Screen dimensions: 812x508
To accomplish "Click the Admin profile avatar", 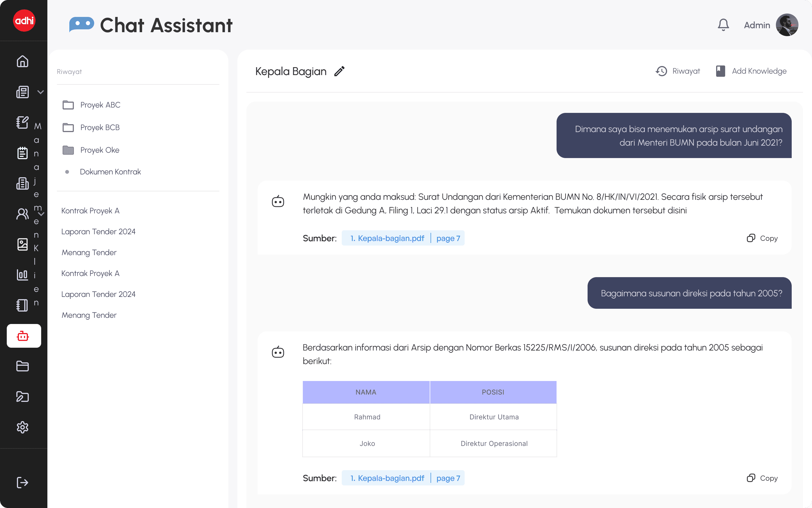I will tap(787, 25).
